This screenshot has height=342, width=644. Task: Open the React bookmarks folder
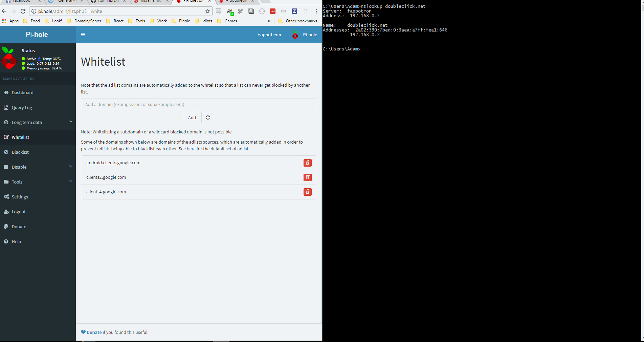click(x=115, y=21)
